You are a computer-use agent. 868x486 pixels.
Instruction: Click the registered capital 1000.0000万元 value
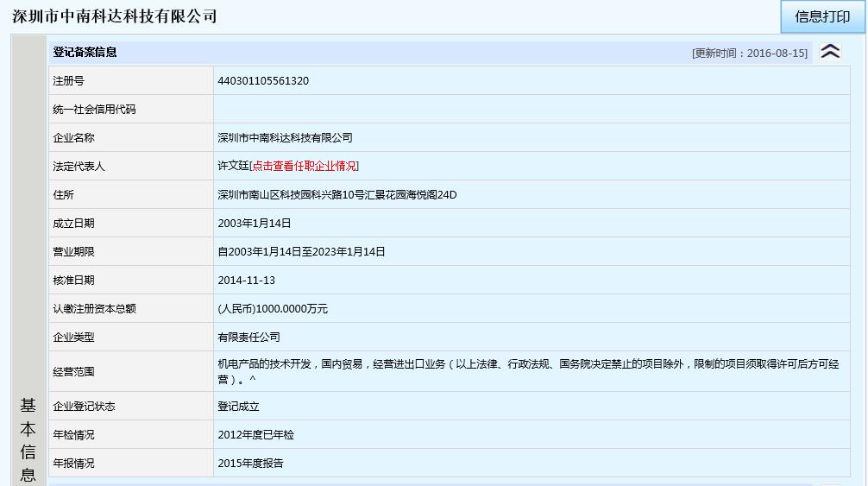pos(273,309)
